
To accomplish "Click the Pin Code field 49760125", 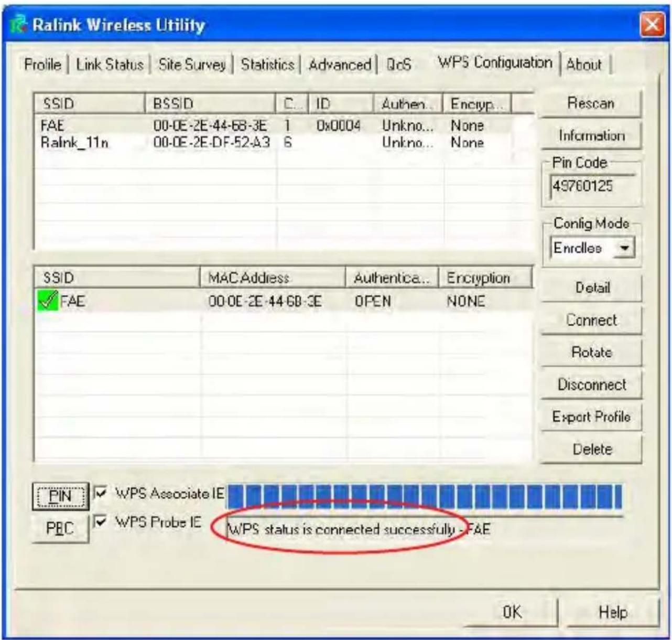I will click(x=591, y=186).
